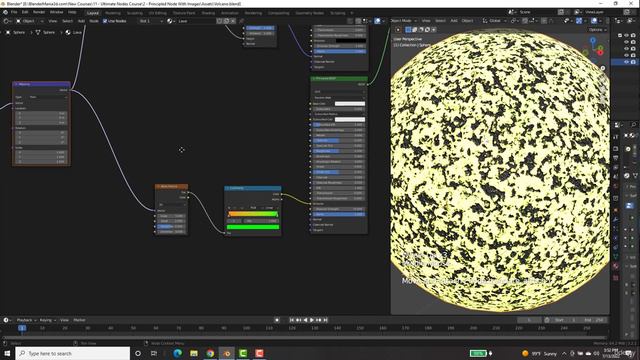Screen dimensions: 640x360
Task: Switch to the Shading workspace tab
Action: (208, 13)
